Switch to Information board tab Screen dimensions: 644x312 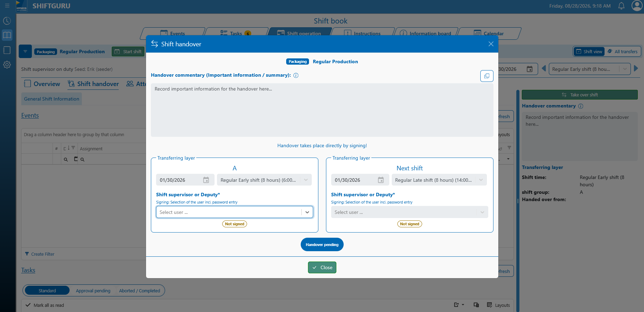coord(426,34)
